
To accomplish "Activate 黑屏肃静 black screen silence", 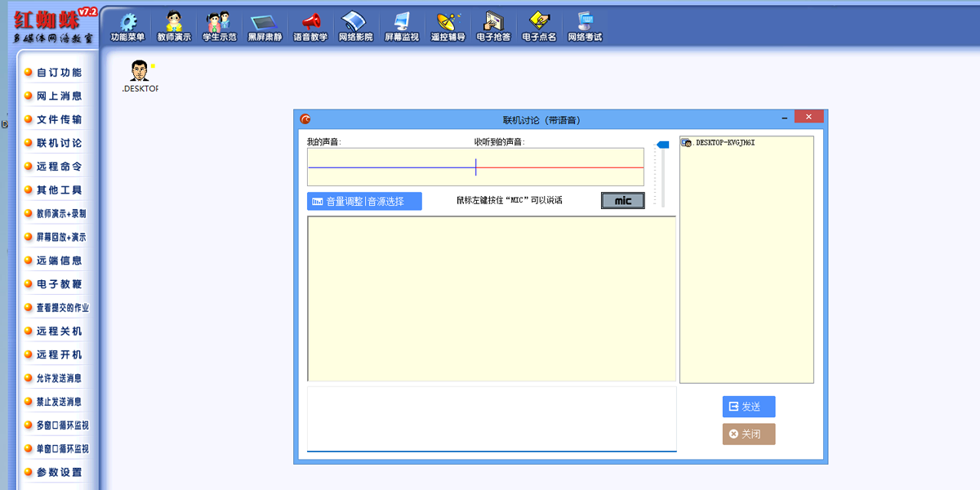I will (264, 24).
